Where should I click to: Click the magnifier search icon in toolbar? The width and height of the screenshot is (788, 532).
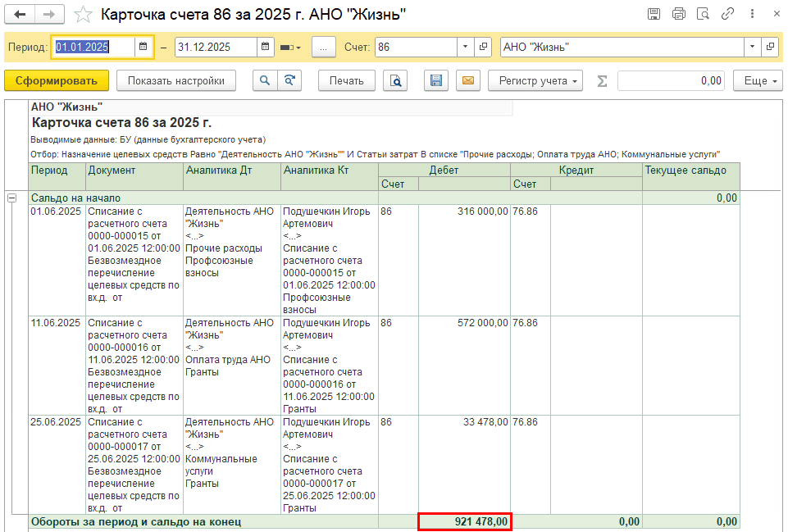pyautogui.click(x=264, y=80)
